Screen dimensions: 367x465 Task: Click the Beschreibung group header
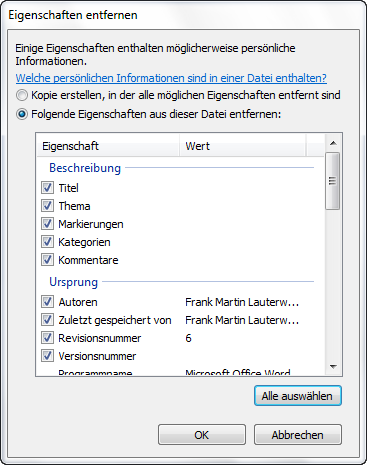coord(85,168)
